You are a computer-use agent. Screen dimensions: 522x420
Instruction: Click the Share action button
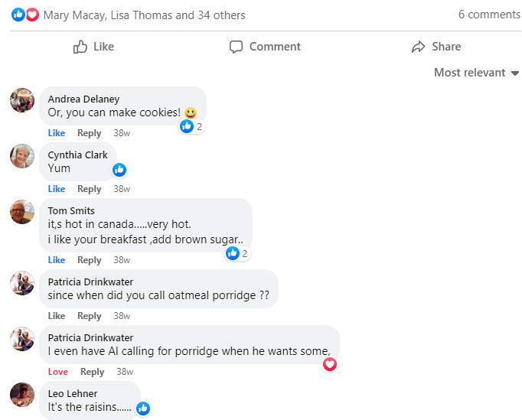click(436, 47)
